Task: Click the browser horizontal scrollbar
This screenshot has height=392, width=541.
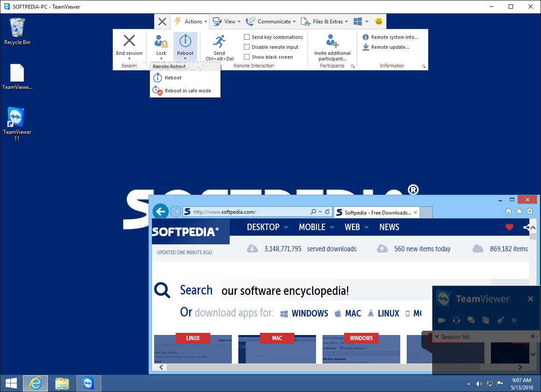Action: pos(323,367)
